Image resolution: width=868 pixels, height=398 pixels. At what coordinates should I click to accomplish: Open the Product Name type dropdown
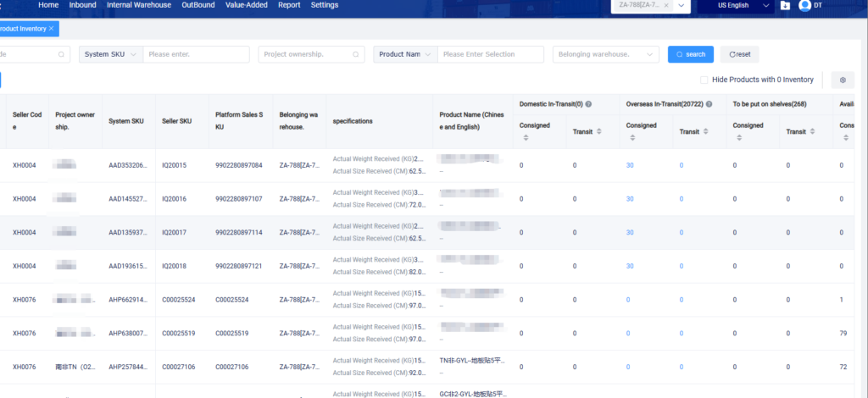click(406, 54)
